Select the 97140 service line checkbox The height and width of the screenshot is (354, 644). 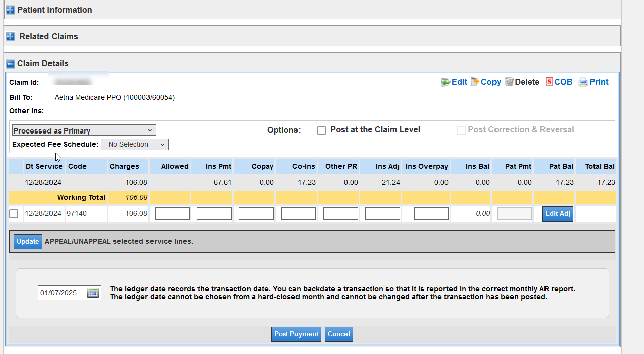click(14, 214)
